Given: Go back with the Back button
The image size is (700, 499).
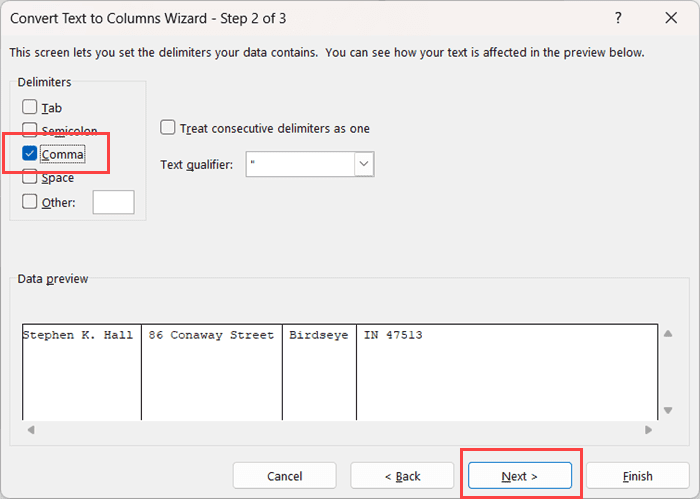Looking at the screenshot, I should [x=400, y=476].
